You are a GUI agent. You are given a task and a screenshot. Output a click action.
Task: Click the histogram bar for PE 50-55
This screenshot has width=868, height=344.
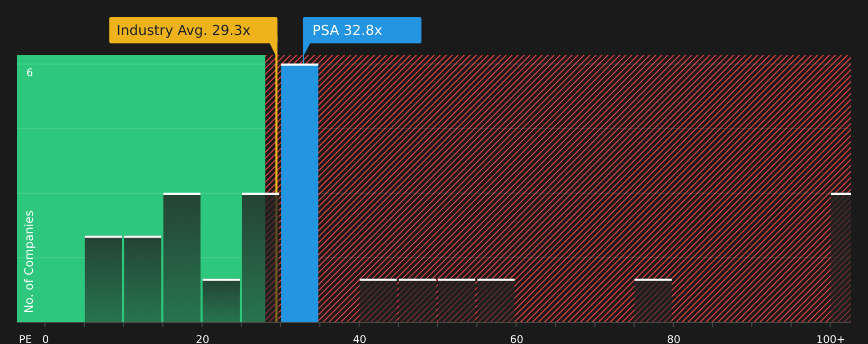(457, 301)
